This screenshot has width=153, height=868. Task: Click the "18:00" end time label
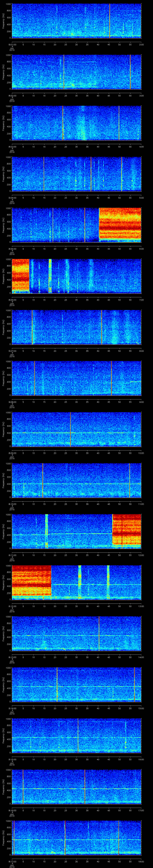point(141,861)
